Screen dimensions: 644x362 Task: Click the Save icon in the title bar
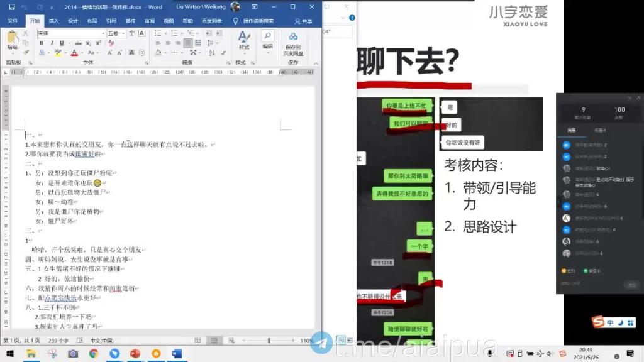(x=12, y=7)
